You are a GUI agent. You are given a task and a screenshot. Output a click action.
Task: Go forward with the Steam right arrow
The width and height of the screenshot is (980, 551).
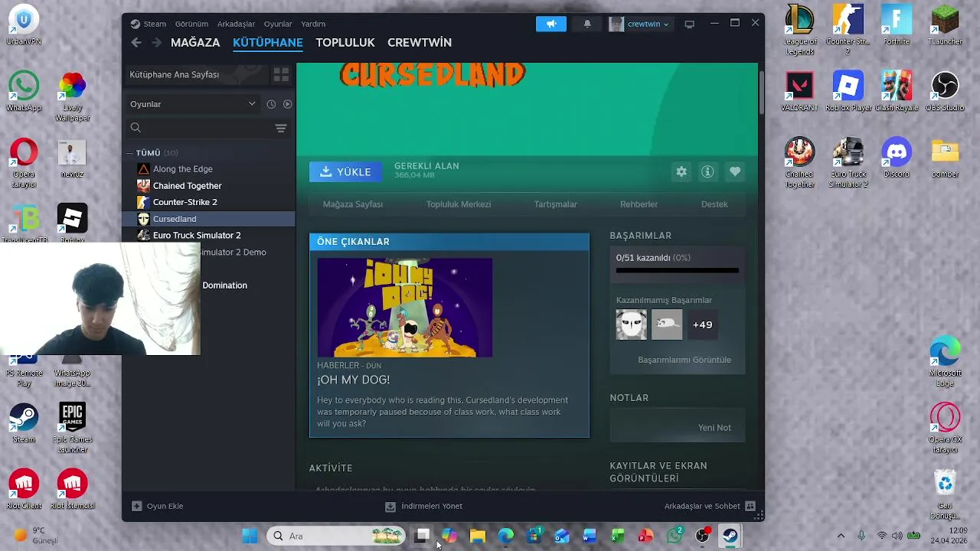click(156, 43)
